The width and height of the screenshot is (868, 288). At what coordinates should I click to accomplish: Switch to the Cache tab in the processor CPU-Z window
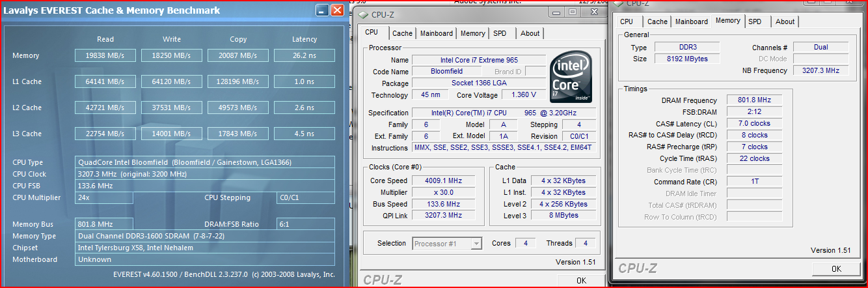pos(402,33)
